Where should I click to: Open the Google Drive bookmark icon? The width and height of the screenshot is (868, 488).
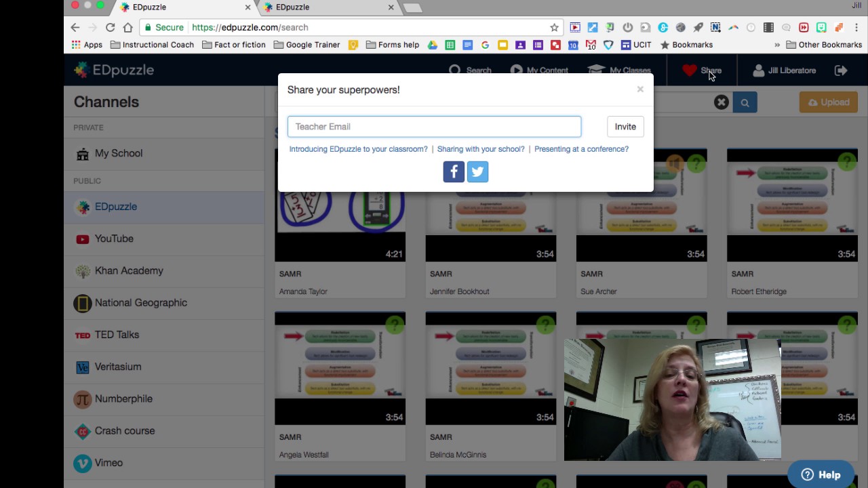(432, 45)
